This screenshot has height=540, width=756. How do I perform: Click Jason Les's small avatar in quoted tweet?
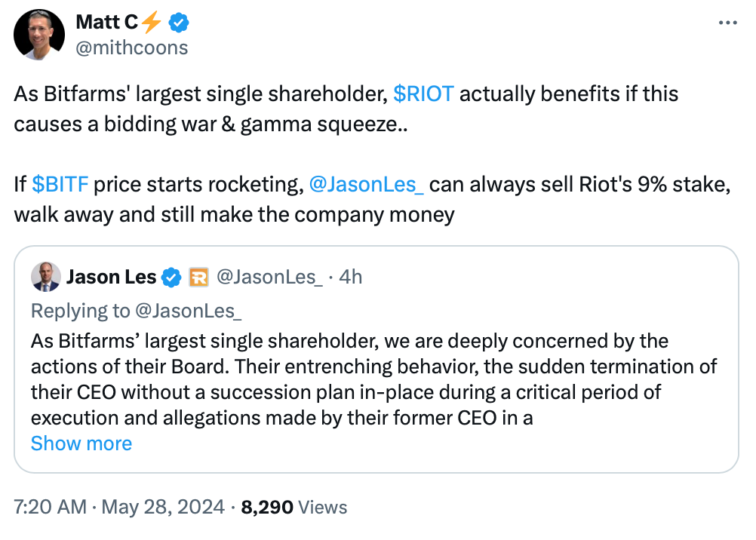tap(45, 278)
